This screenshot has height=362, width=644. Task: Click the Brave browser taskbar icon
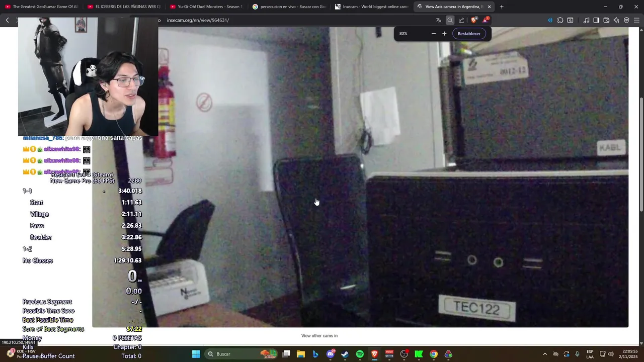[374, 354]
